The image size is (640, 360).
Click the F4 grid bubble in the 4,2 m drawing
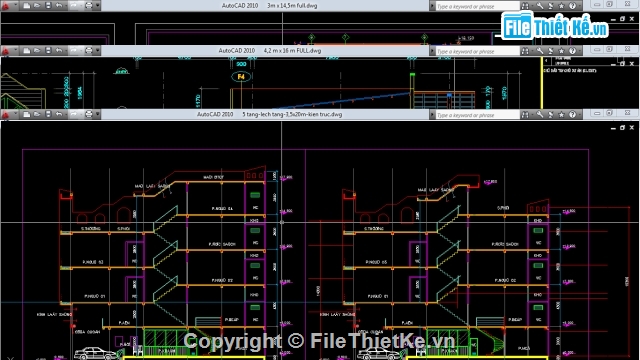click(x=241, y=76)
